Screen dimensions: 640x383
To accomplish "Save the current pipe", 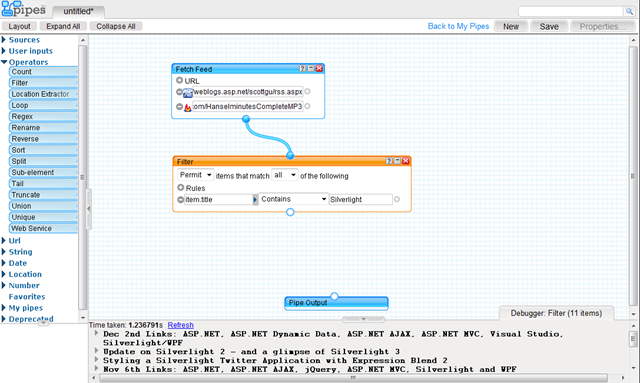I will (x=549, y=27).
